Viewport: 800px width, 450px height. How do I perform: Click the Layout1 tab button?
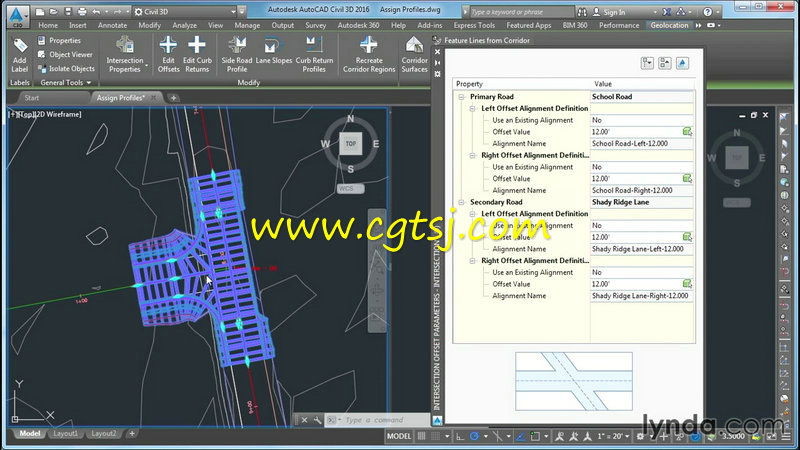(x=66, y=434)
